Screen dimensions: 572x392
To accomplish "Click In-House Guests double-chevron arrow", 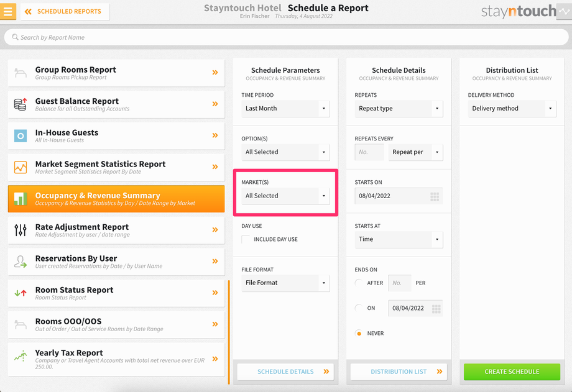I will [215, 135].
